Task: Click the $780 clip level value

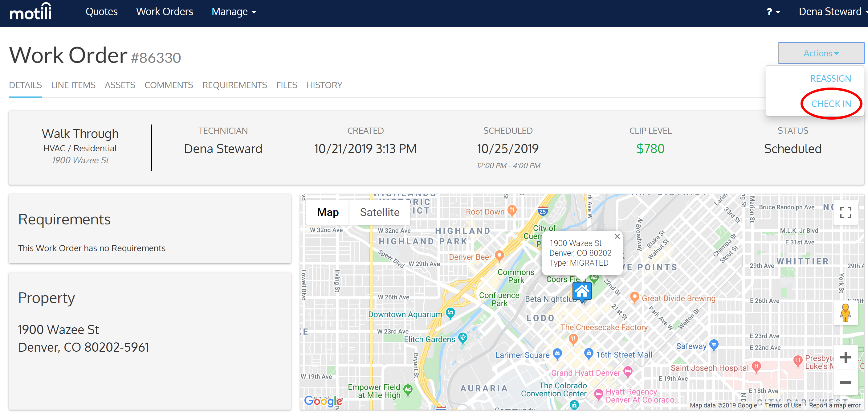Action: pos(650,149)
